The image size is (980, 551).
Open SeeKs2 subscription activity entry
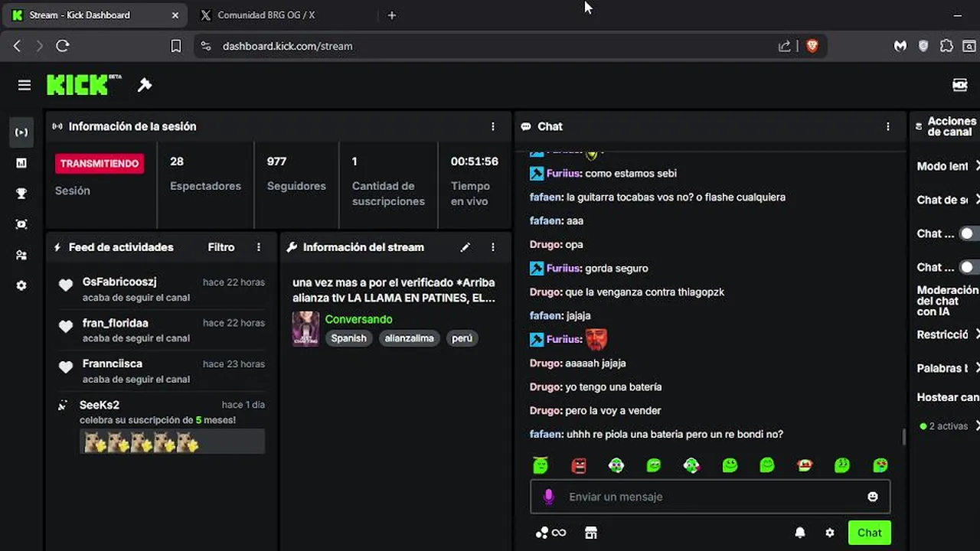tap(161, 427)
